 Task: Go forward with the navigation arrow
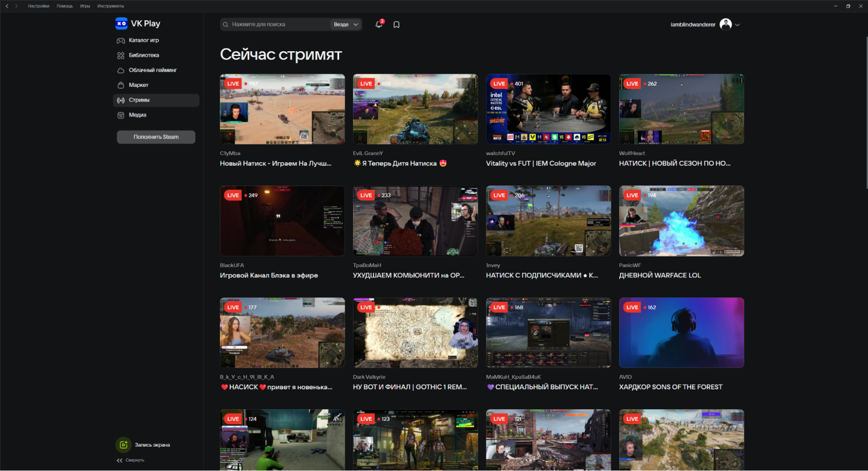pyautogui.click(x=17, y=6)
